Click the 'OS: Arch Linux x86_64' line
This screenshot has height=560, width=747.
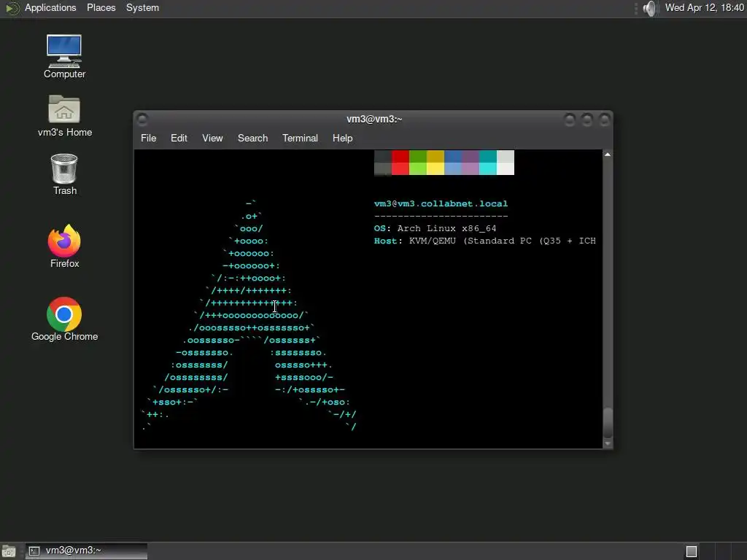click(435, 228)
